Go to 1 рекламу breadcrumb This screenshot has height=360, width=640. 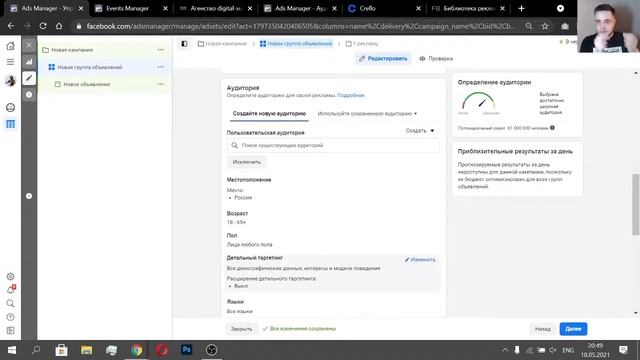(362, 44)
